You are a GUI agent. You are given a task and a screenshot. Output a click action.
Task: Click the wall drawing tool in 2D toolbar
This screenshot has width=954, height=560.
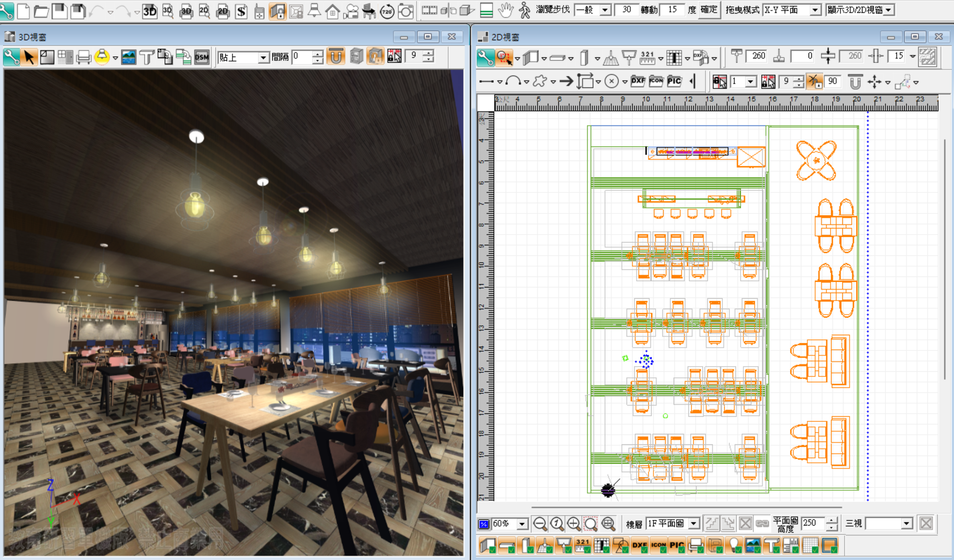pyautogui.click(x=531, y=57)
